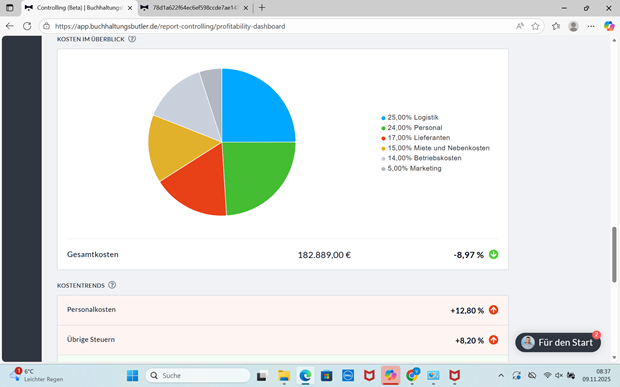Click the -8,97 % change value
The width and height of the screenshot is (620, 387).
[x=469, y=255]
